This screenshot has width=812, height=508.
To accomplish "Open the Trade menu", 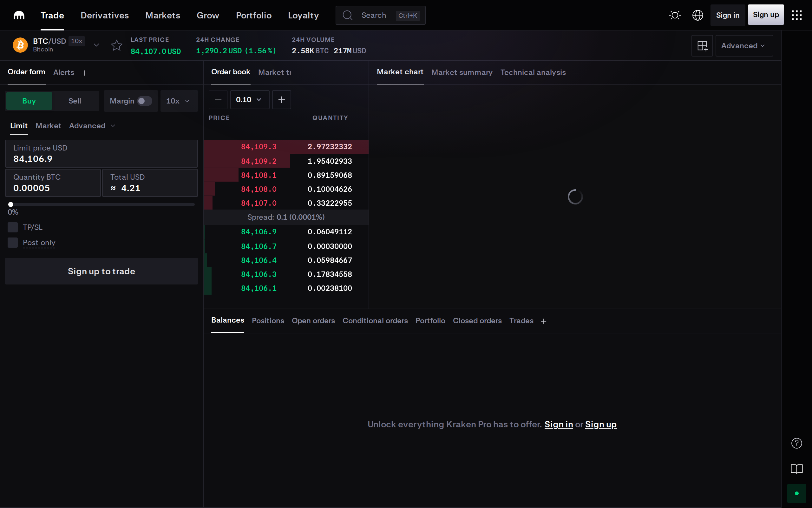I will 52,15.
